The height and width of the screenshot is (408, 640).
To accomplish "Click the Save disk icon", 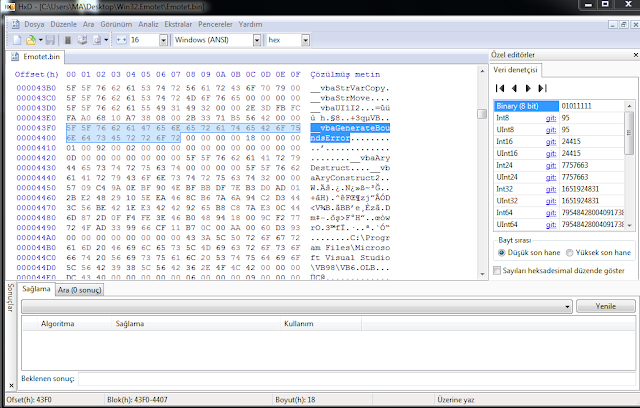I will (x=50, y=40).
